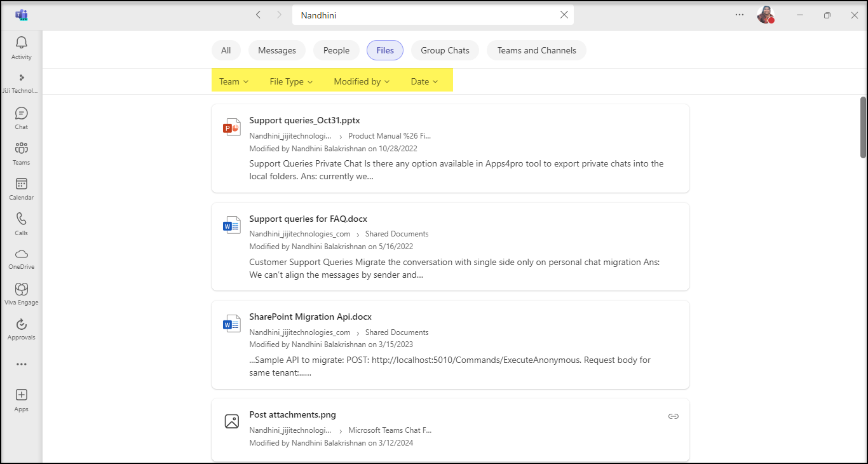Select the Teams and Channels tab
Viewport: 868px width, 464px height.
[x=536, y=50]
